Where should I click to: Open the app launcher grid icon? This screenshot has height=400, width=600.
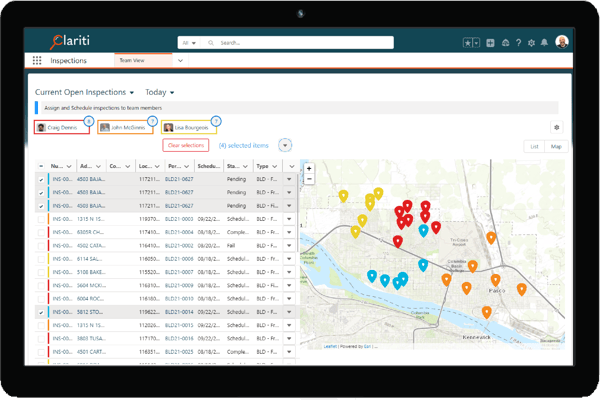[x=37, y=61]
